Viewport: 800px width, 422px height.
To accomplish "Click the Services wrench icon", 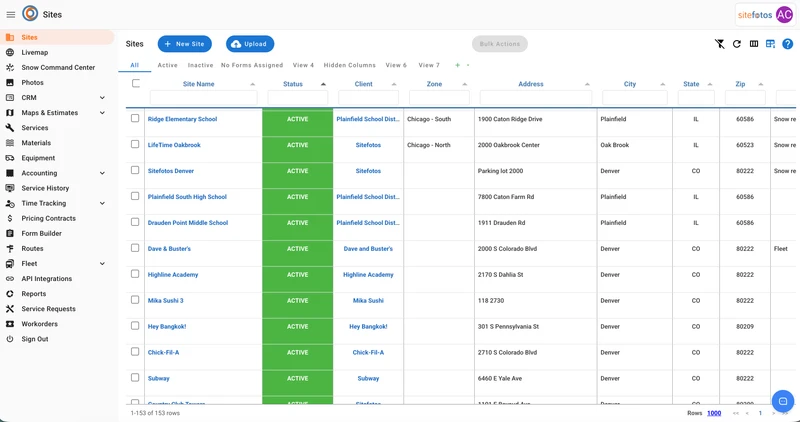I will point(10,128).
